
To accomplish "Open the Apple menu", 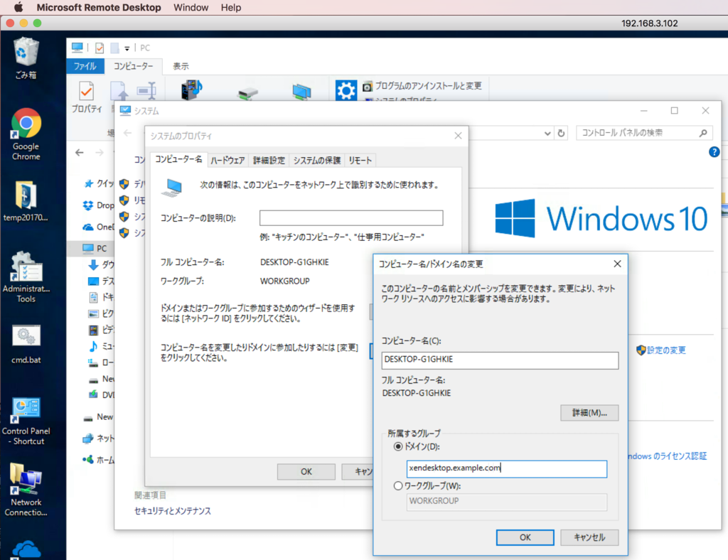I will [18, 7].
